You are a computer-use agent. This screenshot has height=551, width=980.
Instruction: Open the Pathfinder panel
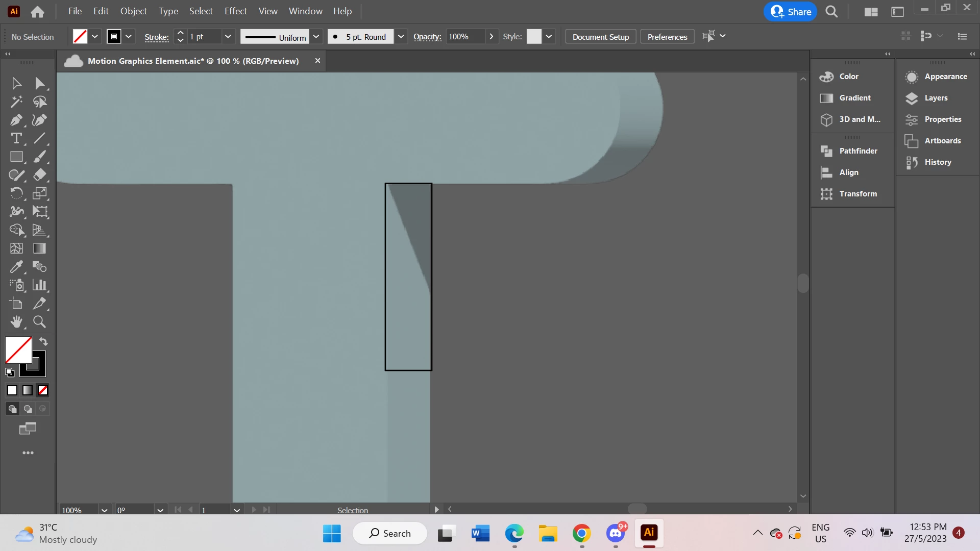(x=857, y=151)
